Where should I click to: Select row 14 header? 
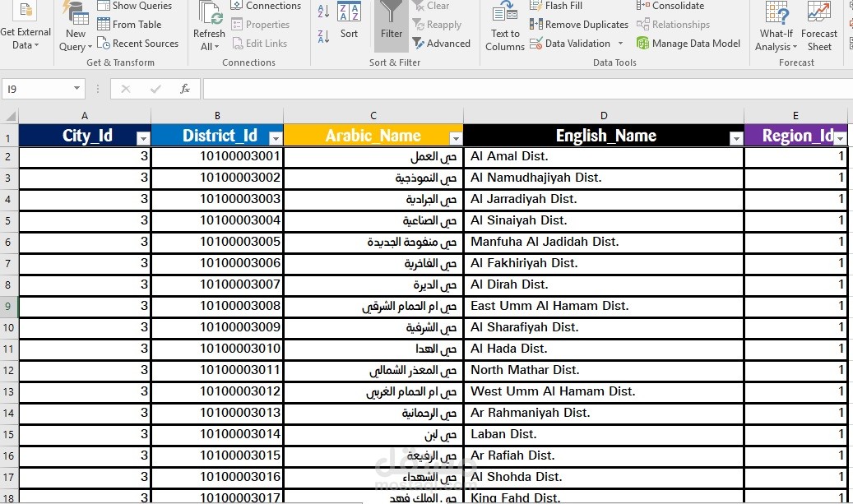pyautogui.click(x=9, y=414)
